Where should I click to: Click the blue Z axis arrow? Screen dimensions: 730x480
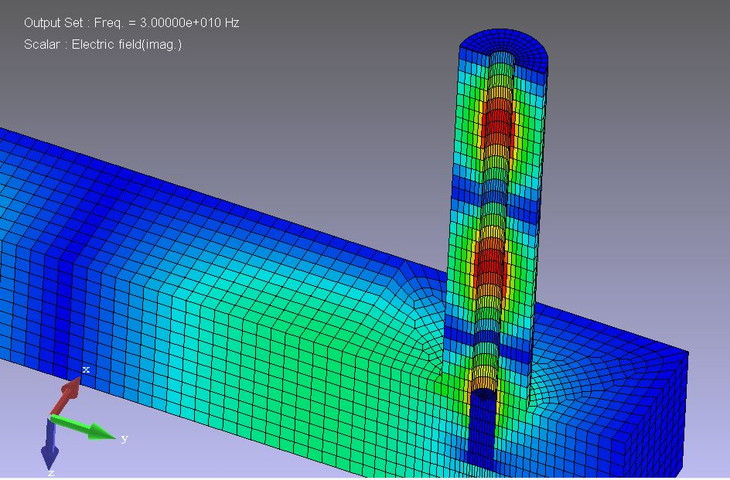(50, 445)
